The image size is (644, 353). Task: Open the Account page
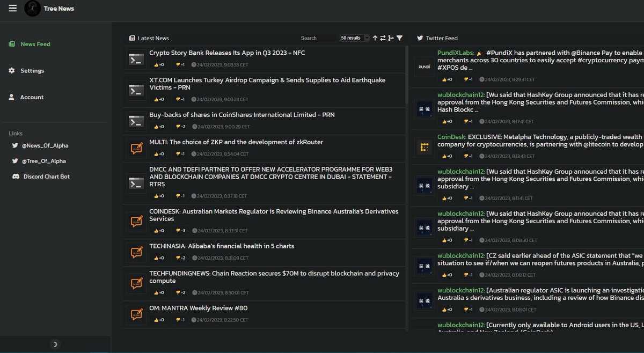coord(32,97)
